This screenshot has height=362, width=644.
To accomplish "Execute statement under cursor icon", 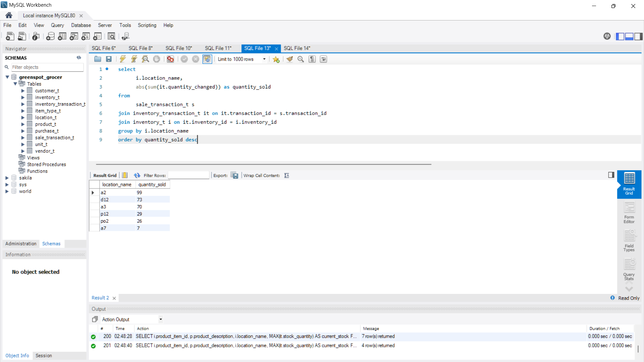I will coord(134,59).
